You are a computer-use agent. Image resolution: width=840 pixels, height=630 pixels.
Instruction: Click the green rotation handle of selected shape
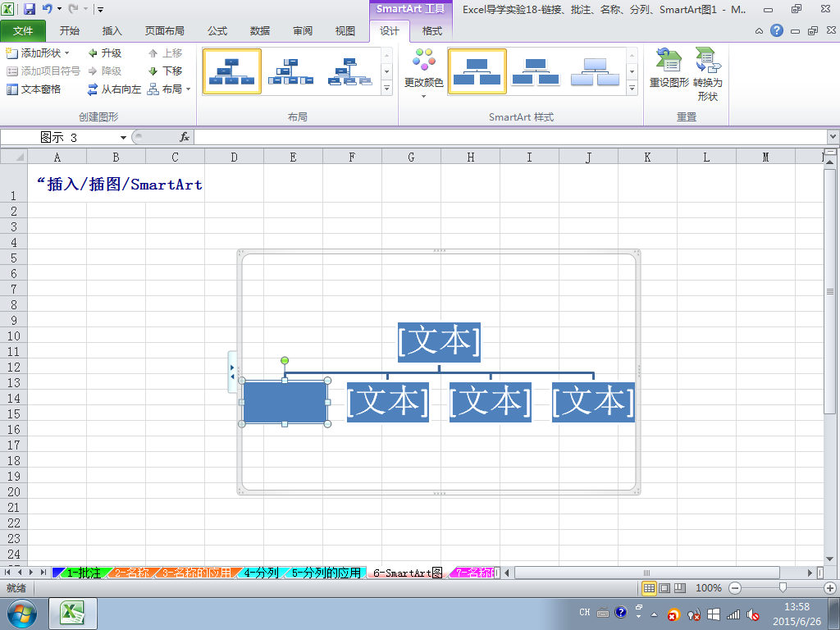tap(285, 361)
